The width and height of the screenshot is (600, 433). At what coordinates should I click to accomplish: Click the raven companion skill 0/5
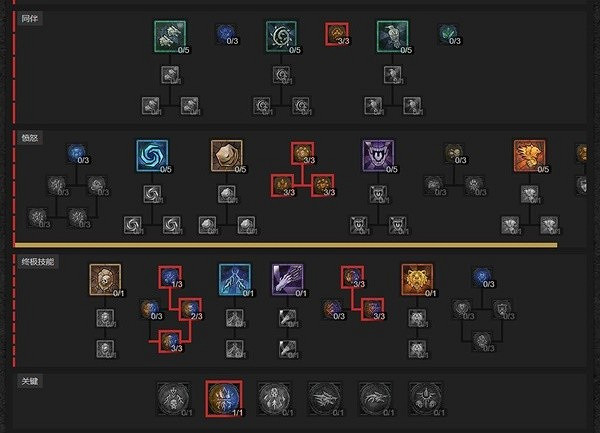[392, 36]
